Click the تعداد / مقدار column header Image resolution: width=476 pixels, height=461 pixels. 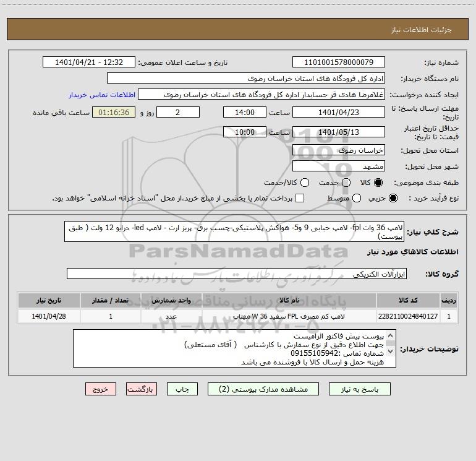111,300
